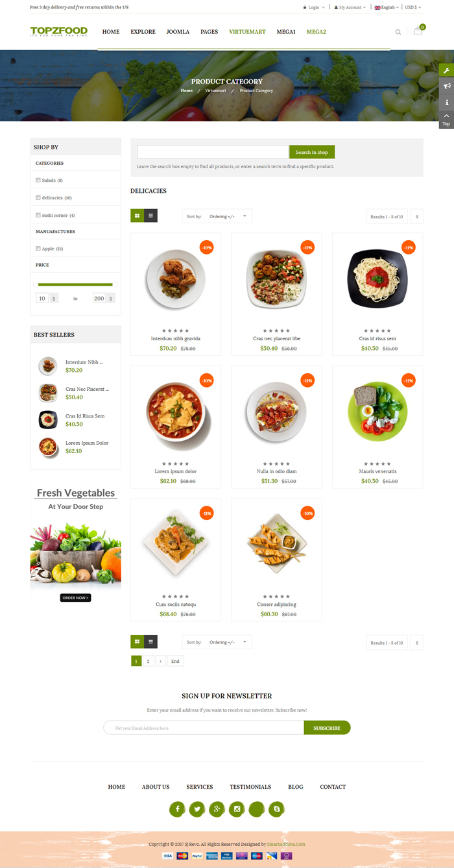Enable the Apple manufacturer checkbox

pyautogui.click(x=38, y=249)
